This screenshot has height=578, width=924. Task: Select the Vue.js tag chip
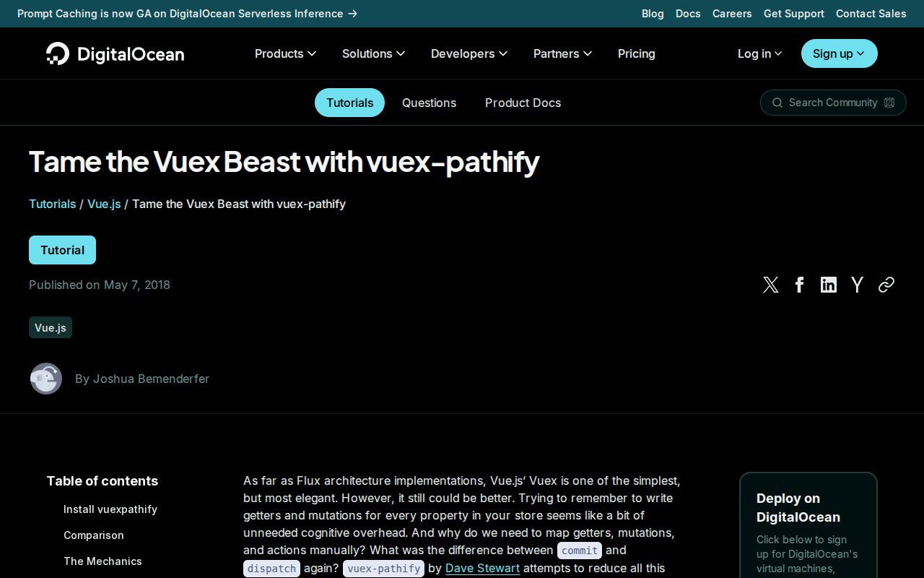point(51,327)
